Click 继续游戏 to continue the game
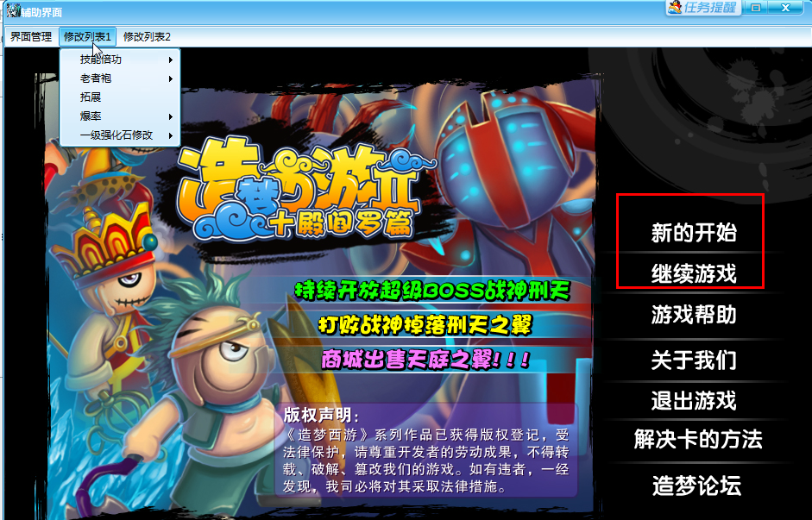Image resolution: width=812 pixels, height=520 pixels. pos(694,273)
